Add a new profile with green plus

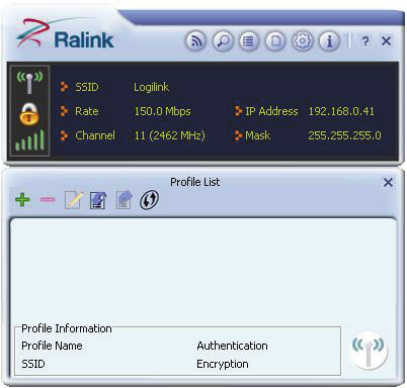coord(23,200)
